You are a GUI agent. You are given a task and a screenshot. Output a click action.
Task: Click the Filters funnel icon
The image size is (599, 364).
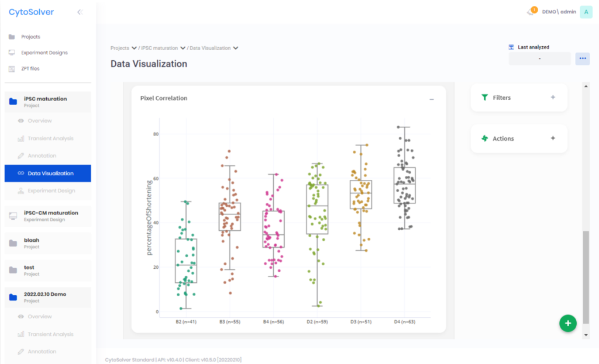(x=484, y=98)
